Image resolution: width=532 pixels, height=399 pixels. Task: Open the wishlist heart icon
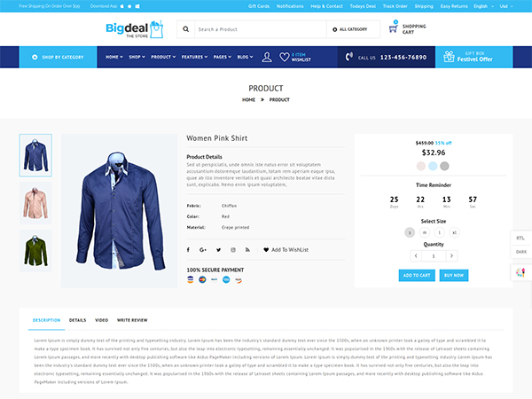[x=284, y=57]
